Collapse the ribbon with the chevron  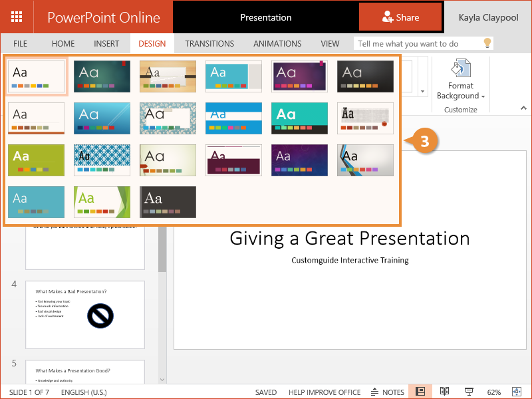click(523, 108)
